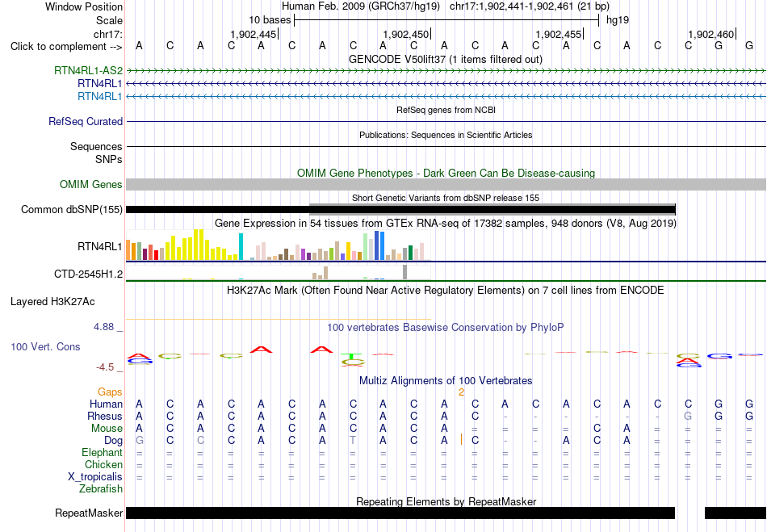Click the OMIM Gene Phenotypes track title
This screenshot has width=767, height=532.
446,173
